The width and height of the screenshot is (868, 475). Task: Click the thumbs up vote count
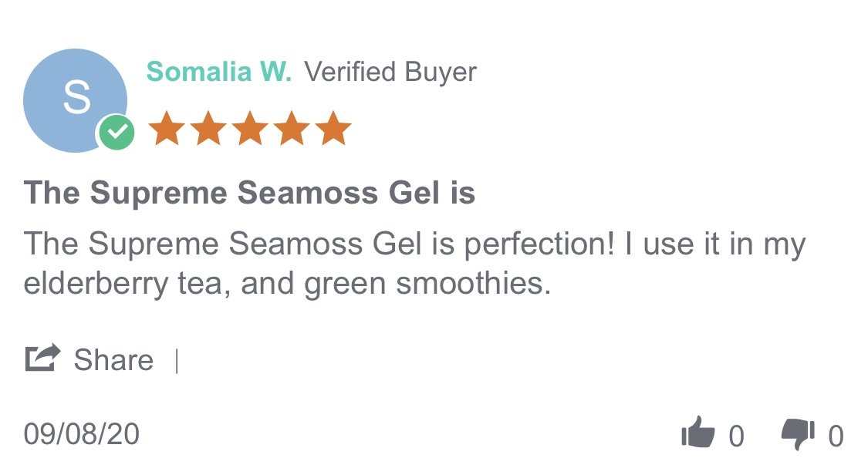[737, 436]
